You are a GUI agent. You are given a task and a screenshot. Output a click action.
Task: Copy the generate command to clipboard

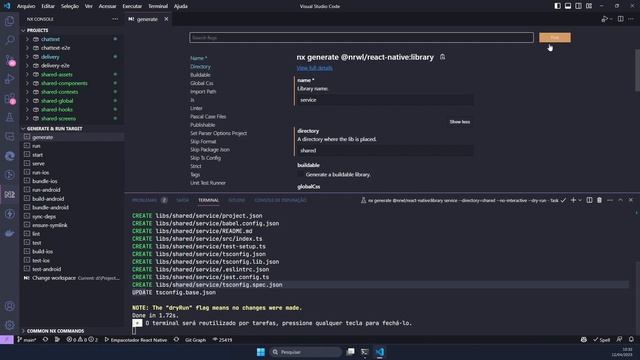(x=442, y=57)
